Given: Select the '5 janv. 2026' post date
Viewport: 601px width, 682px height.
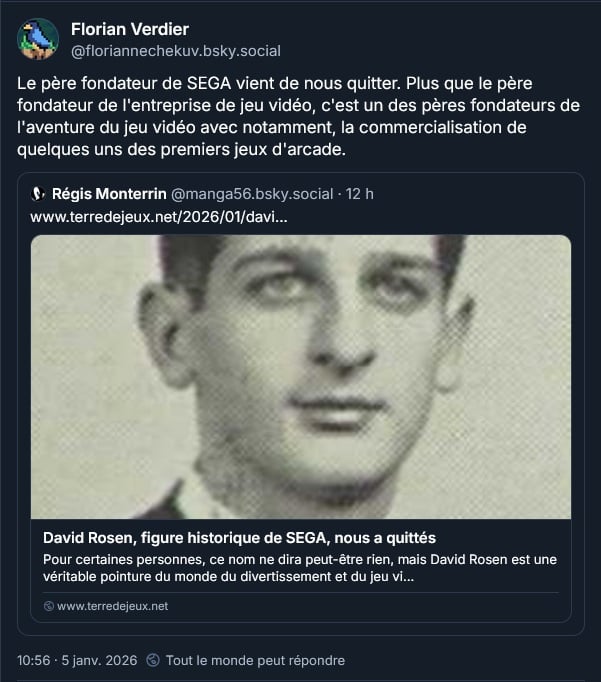Looking at the screenshot, I should pyautogui.click(x=99, y=660).
